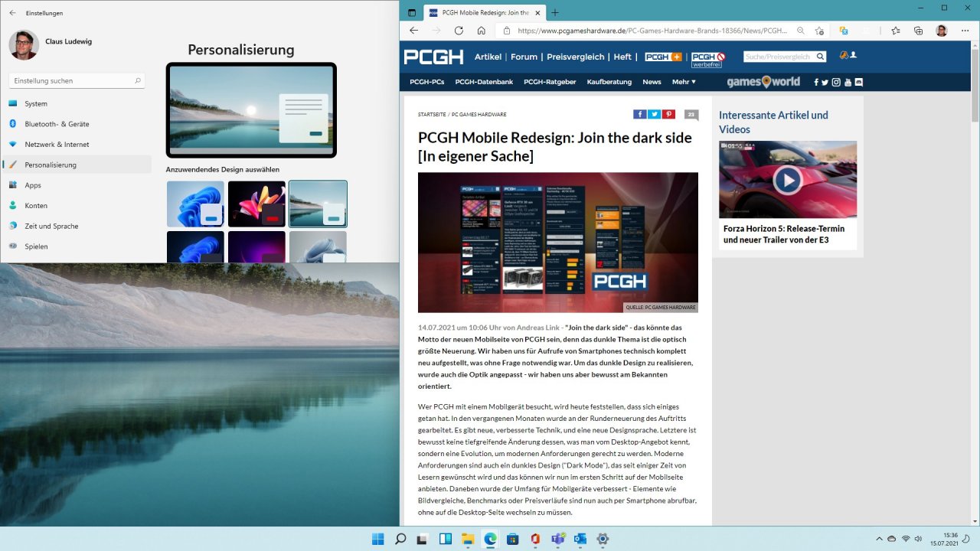Click the zoom magnifier in address bar
The width and height of the screenshot is (980, 551).
point(800,31)
